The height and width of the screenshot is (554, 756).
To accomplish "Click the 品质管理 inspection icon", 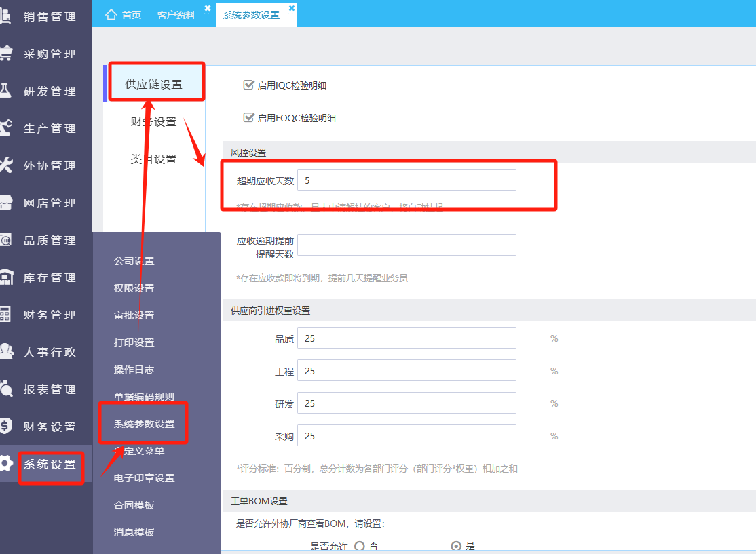I will [5, 239].
